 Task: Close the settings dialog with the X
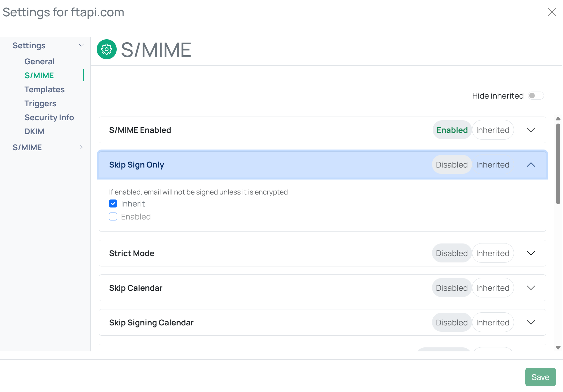[552, 12]
